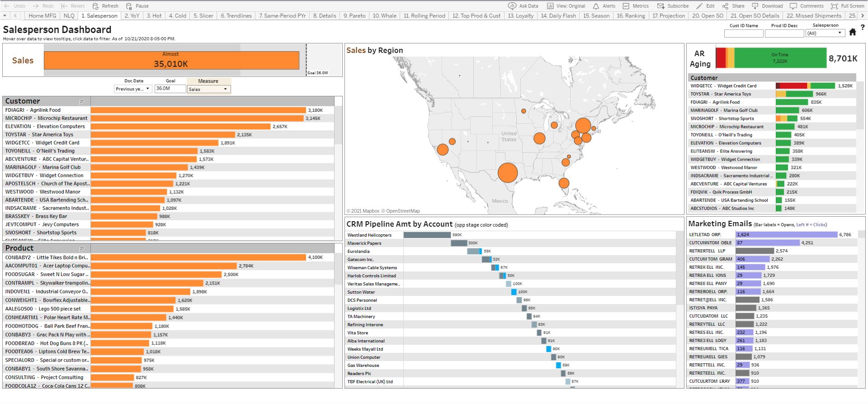Click WIDGETCC Widget Credit Card AR row
868x404 pixels.
pos(772,86)
